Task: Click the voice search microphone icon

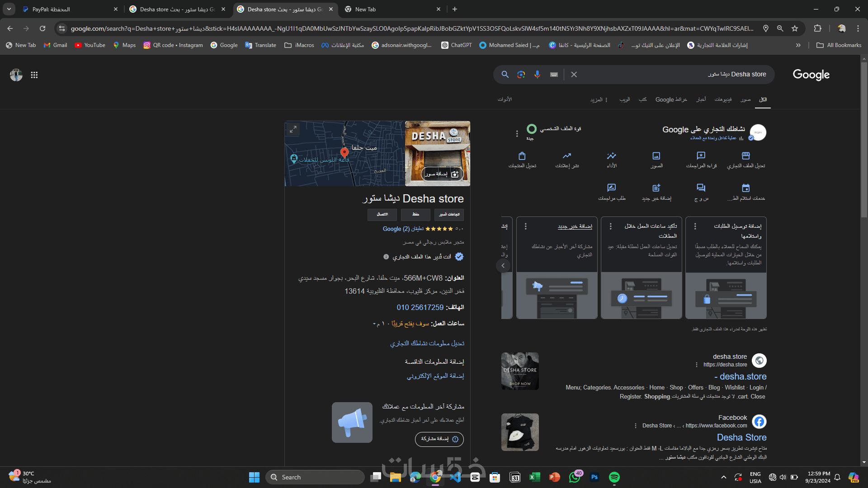Action: pos(537,75)
